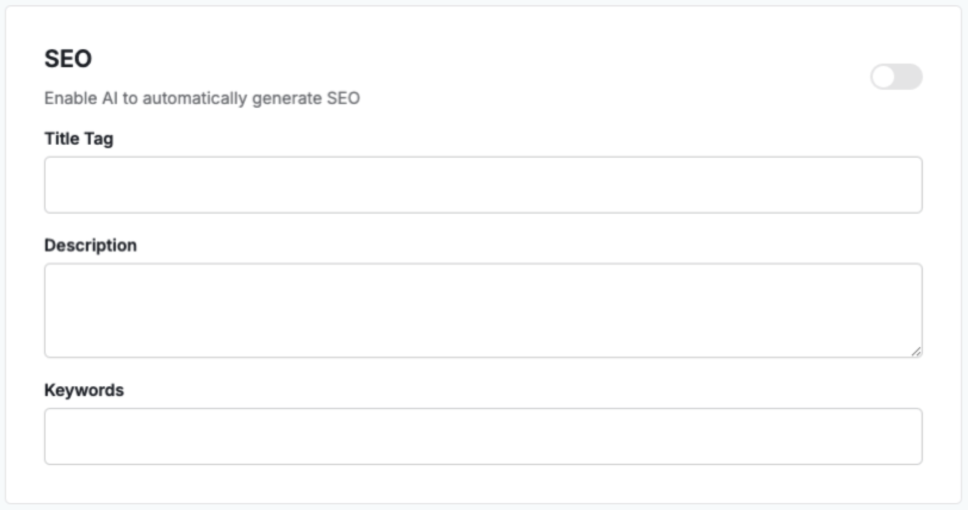Click the large box under Description

pyautogui.click(x=483, y=310)
